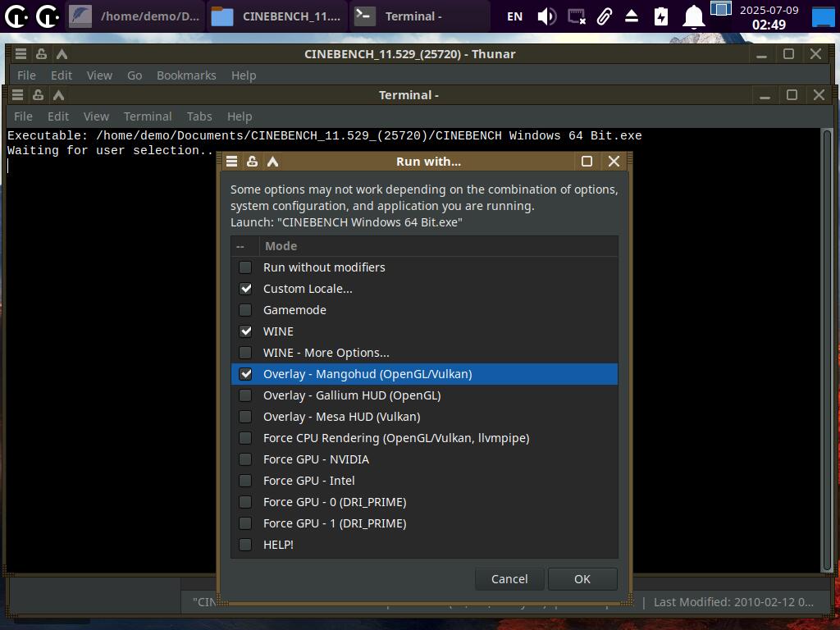Click the eject removable media tray icon

pos(632,16)
